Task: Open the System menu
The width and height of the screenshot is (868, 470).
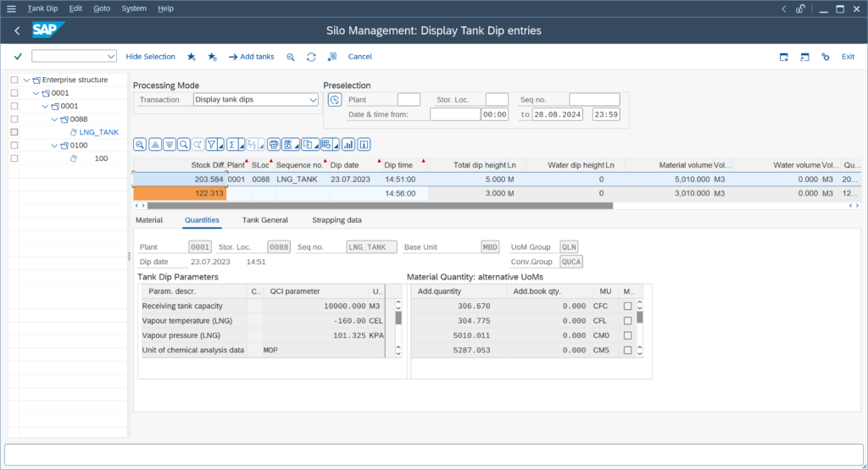Action: (x=134, y=8)
